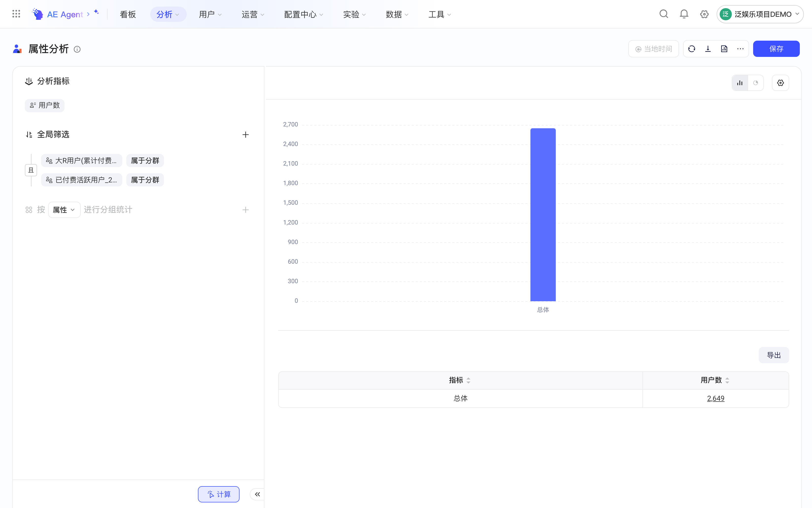
Task: Click the blue 总体 bar in chart
Action: [543, 215]
